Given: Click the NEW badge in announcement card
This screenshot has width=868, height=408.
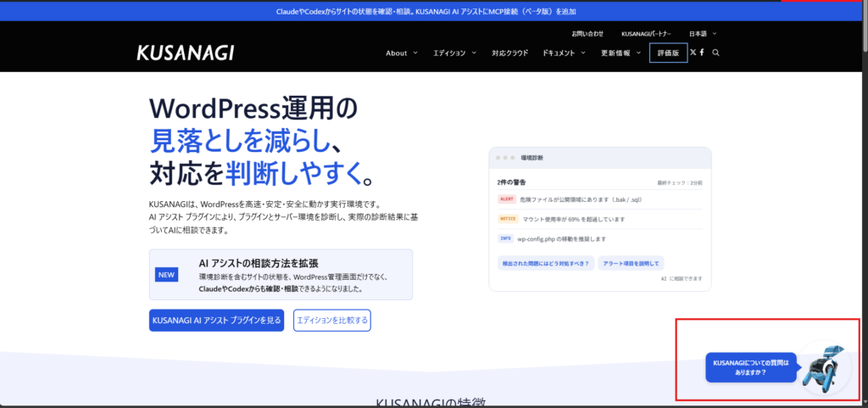Looking at the screenshot, I should point(166,275).
